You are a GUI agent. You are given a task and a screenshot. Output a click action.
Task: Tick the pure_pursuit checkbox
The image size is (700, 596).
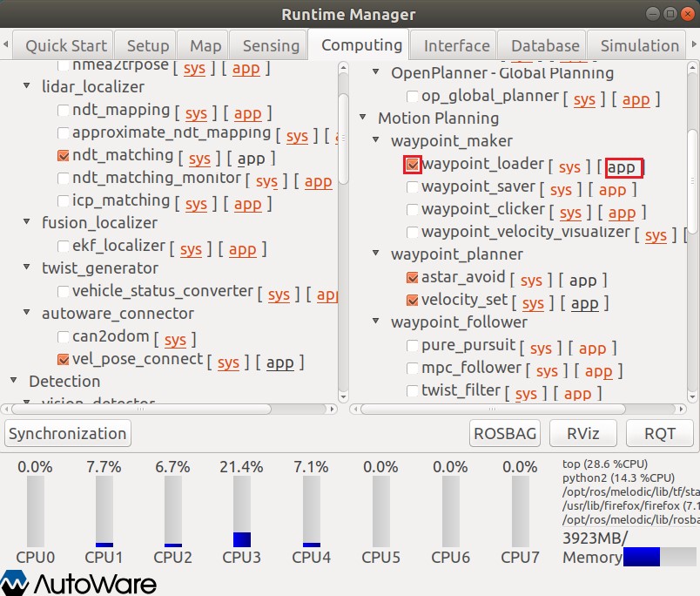(413, 346)
